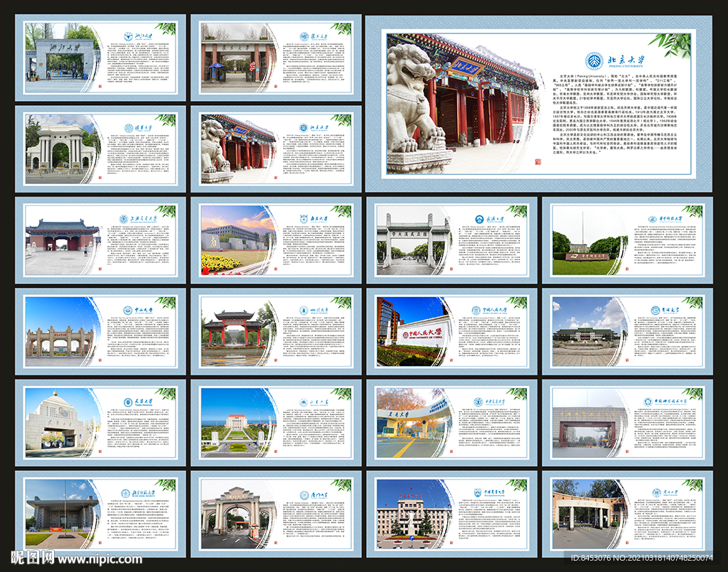
Task: Click the Beijing Normal University emblem
Action: point(125,493)
